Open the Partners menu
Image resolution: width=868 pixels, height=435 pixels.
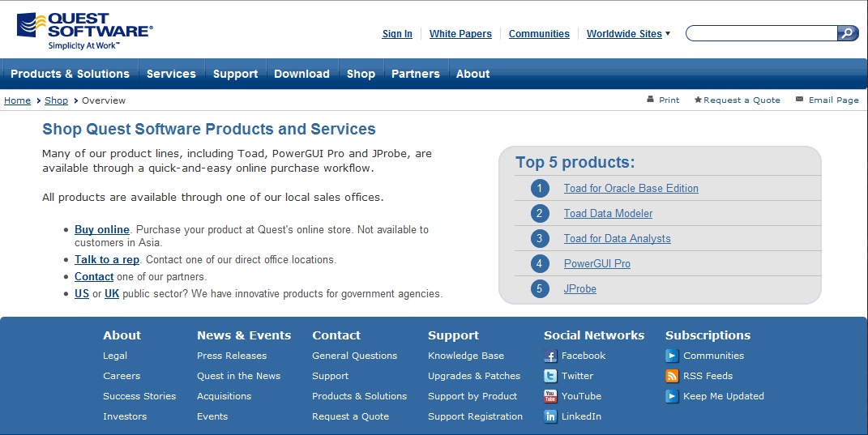pyautogui.click(x=415, y=74)
